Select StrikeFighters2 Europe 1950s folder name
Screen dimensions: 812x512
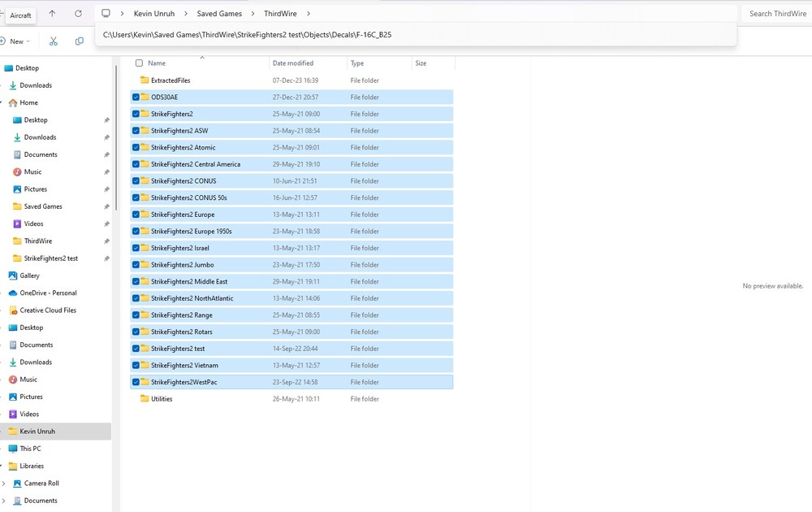click(192, 231)
